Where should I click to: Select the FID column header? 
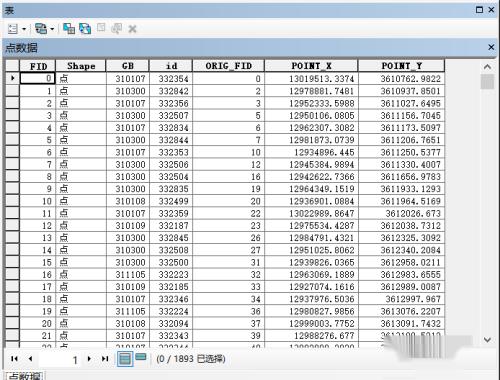pyautogui.click(x=38, y=66)
